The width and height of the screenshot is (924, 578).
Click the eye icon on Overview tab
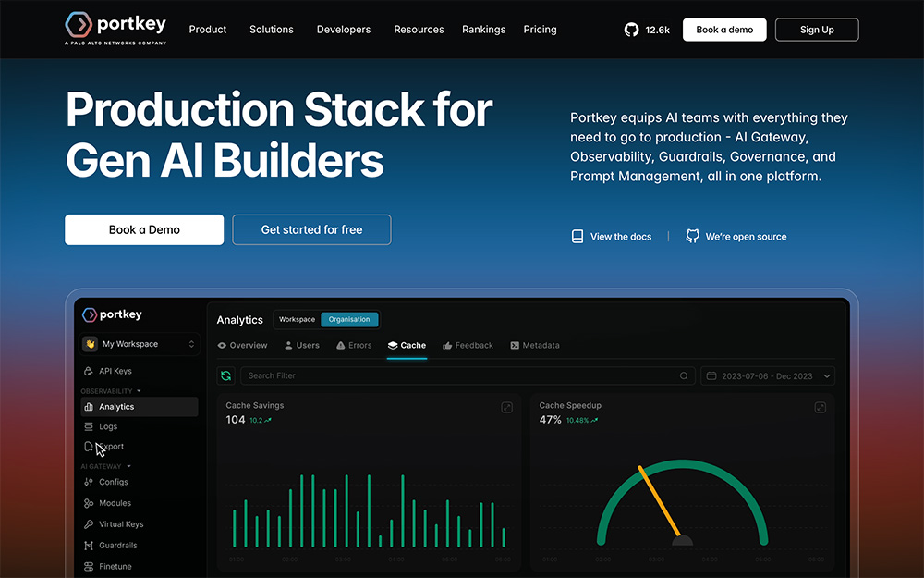point(222,346)
